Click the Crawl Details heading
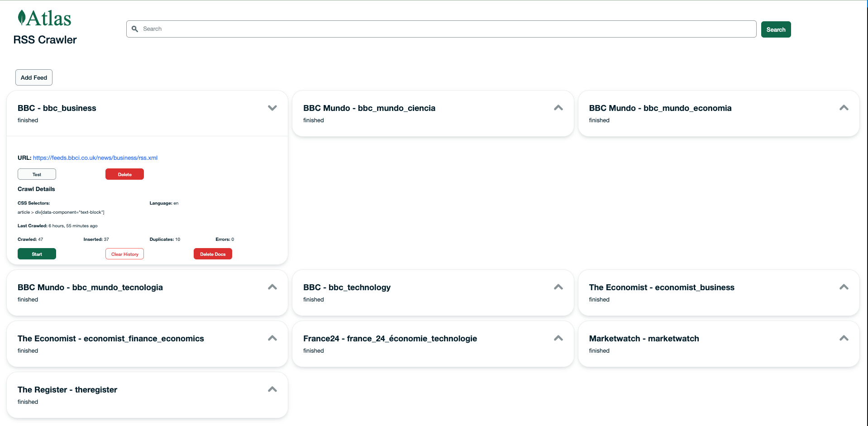 click(x=36, y=189)
